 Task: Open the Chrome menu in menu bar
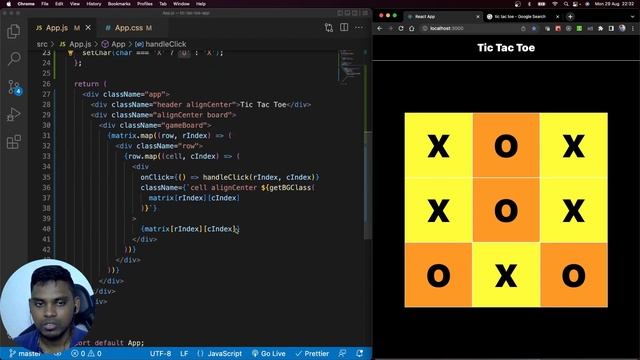26,4
